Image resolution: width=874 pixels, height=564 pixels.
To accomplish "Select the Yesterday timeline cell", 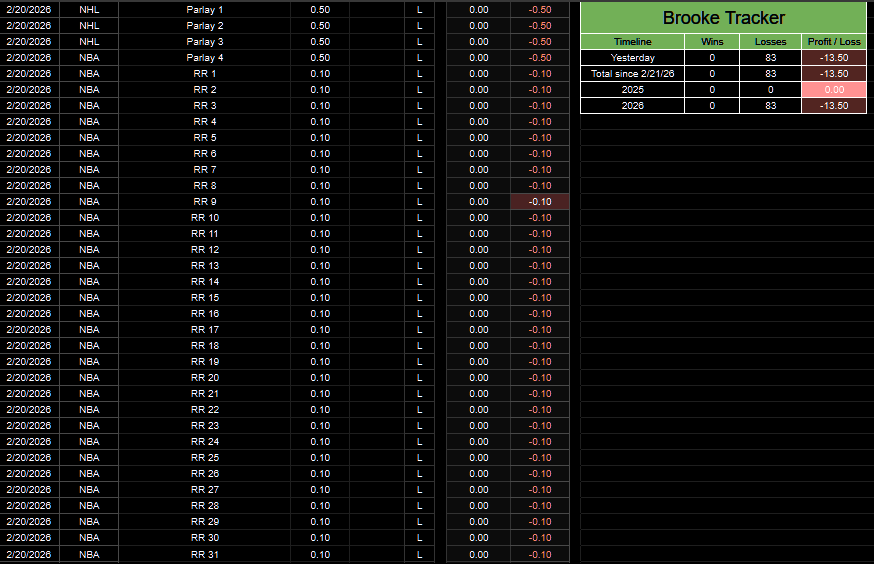I will [633, 58].
